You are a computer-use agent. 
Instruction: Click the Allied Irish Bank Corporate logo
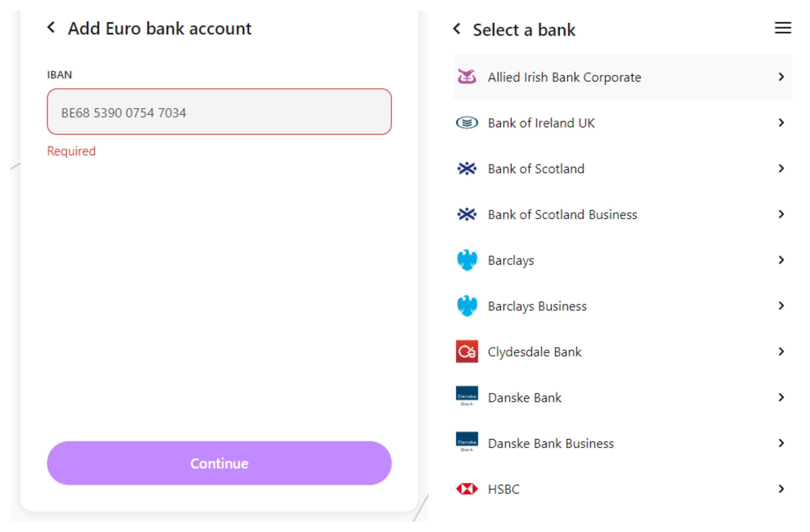[x=467, y=77]
